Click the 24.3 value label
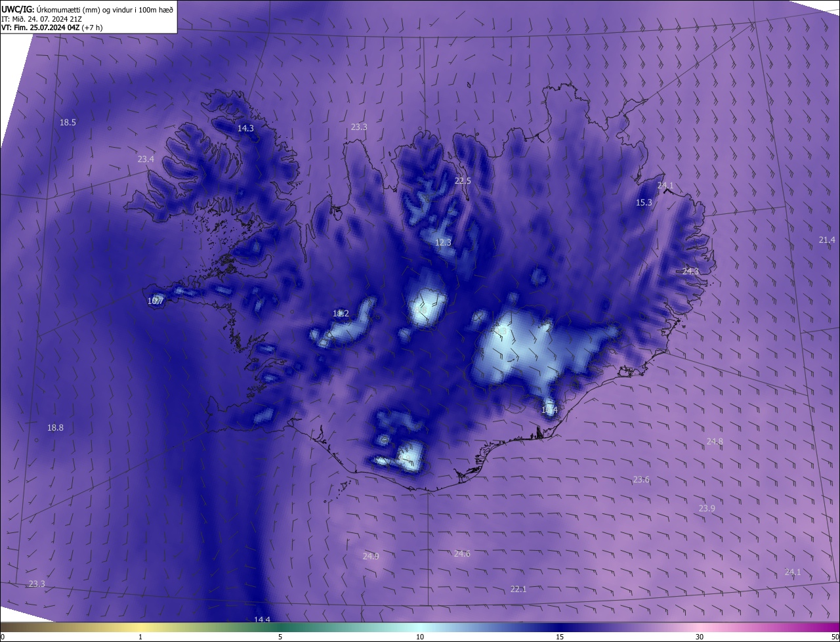The image size is (840, 642). pyautogui.click(x=690, y=272)
